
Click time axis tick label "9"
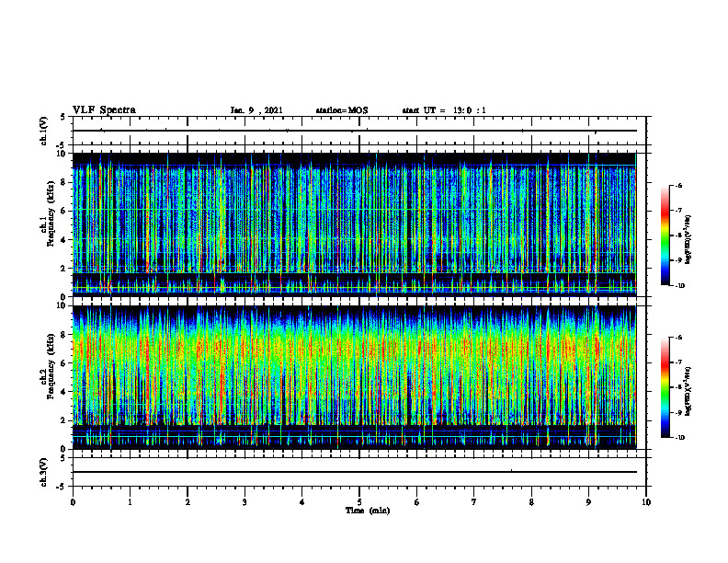tap(588, 502)
